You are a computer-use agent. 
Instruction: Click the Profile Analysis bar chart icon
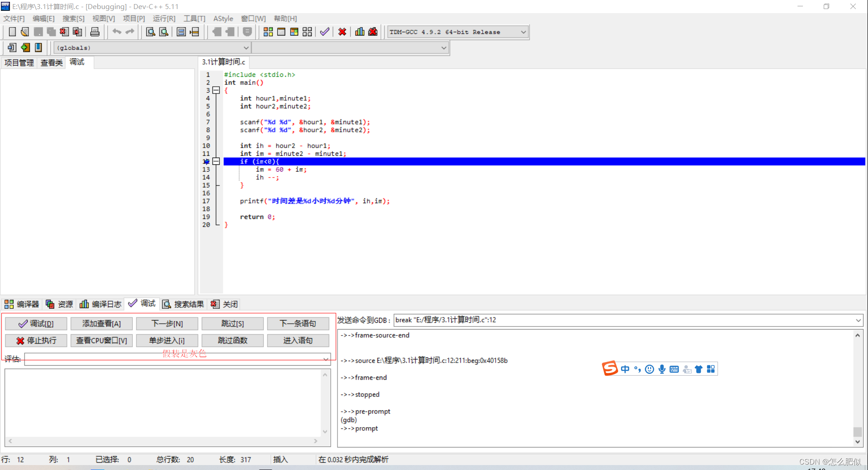(x=360, y=32)
